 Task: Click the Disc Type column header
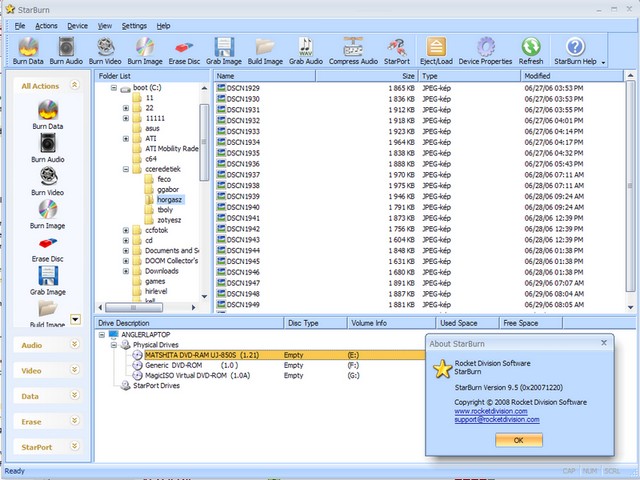pyautogui.click(x=315, y=323)
